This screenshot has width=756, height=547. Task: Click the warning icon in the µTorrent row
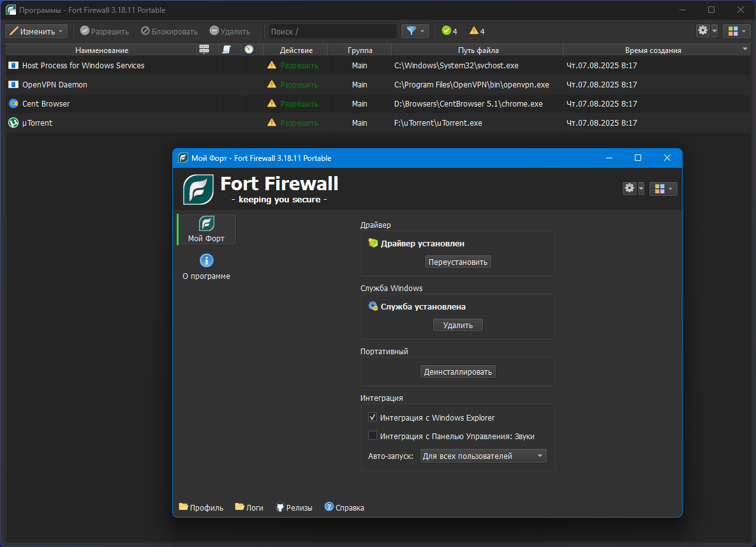pyautogui.click(x=272, y=123)
